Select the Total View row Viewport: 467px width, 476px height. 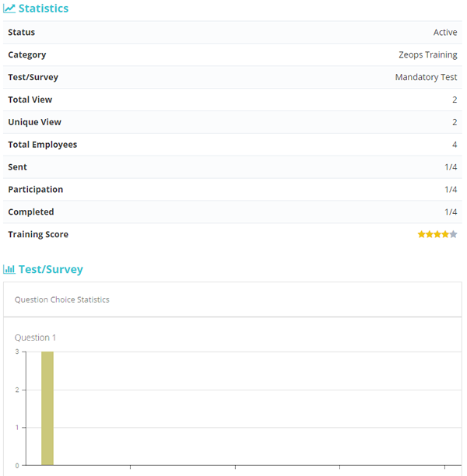pos(233,100)
